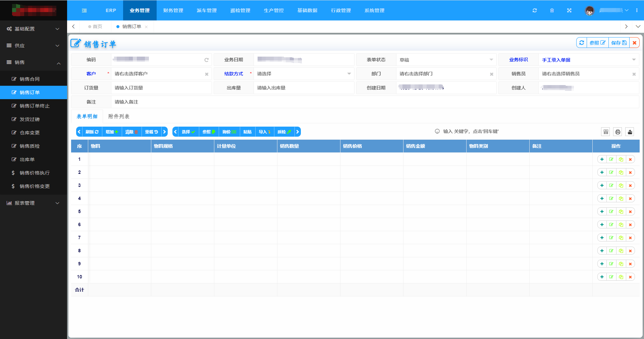Click the edit icon in row 7
The height and width of the screenshot is (339, 644).
(611, 238)
